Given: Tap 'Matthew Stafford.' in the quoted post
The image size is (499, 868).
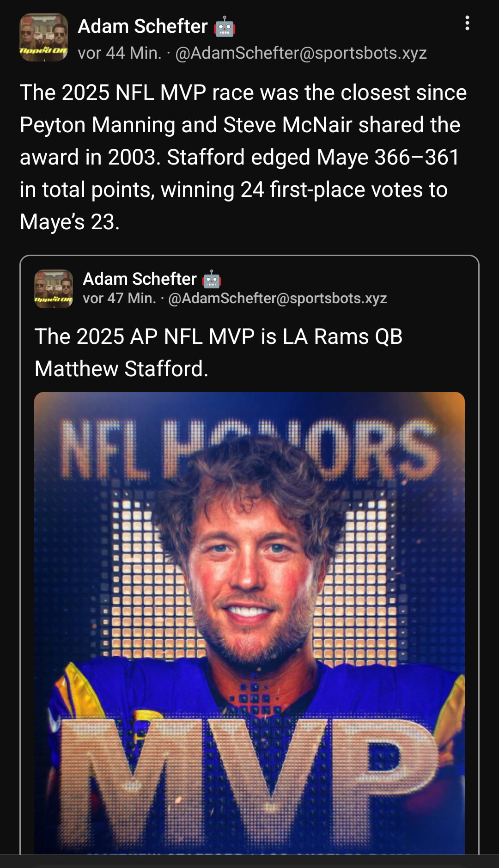Looking at the screenshot, I should point(122,369).
